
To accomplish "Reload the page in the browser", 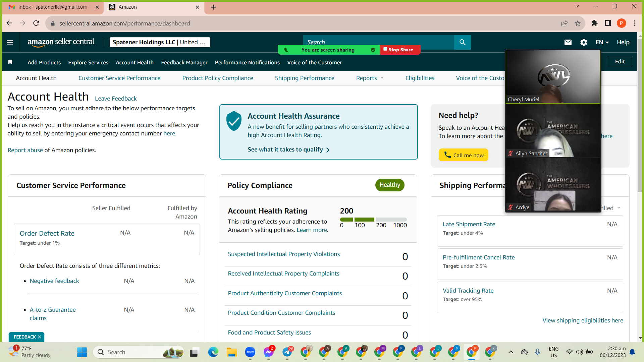I will coord(36,23).
